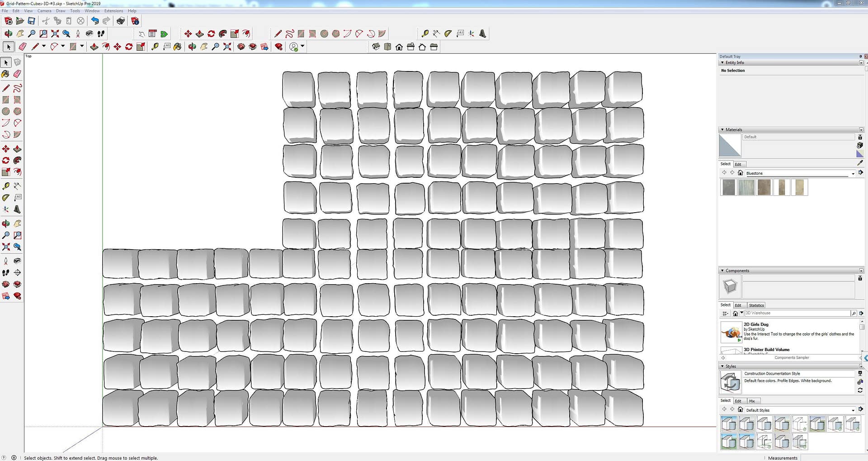The height and width of the screenshot is (461, 868).
Task: Collapse the Materials panel section
Action: coord(722,130)
